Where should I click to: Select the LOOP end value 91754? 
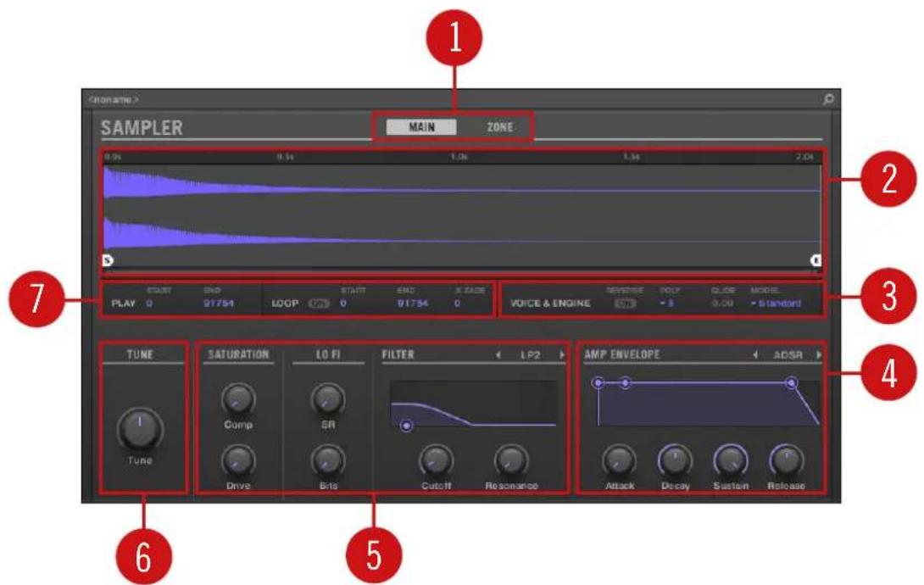[413, 304]
